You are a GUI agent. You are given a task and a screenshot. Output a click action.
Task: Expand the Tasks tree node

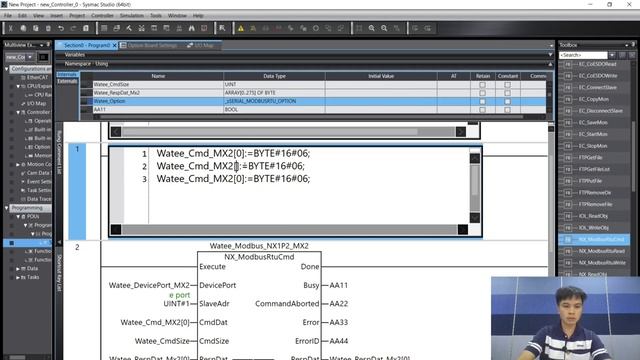click(x=18, y=277)
